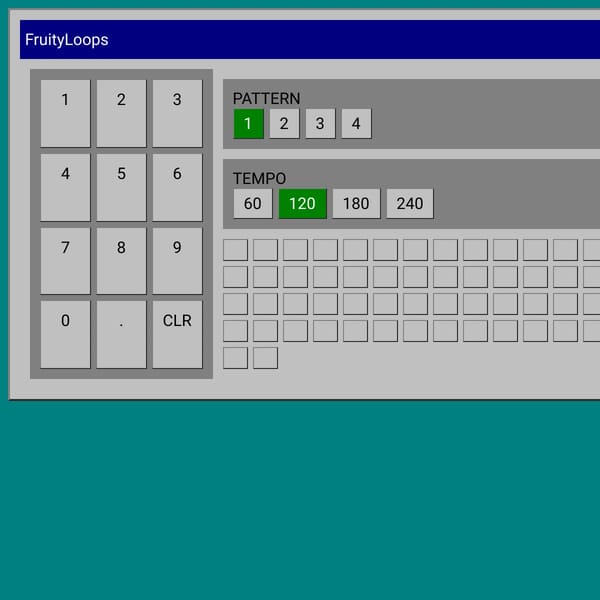
Task: Toggle the first step in the fourth sequencer row
Action: (235, 331)
